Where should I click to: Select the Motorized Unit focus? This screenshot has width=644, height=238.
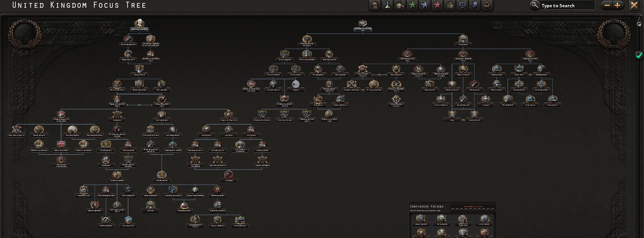(x=429, y=86)
